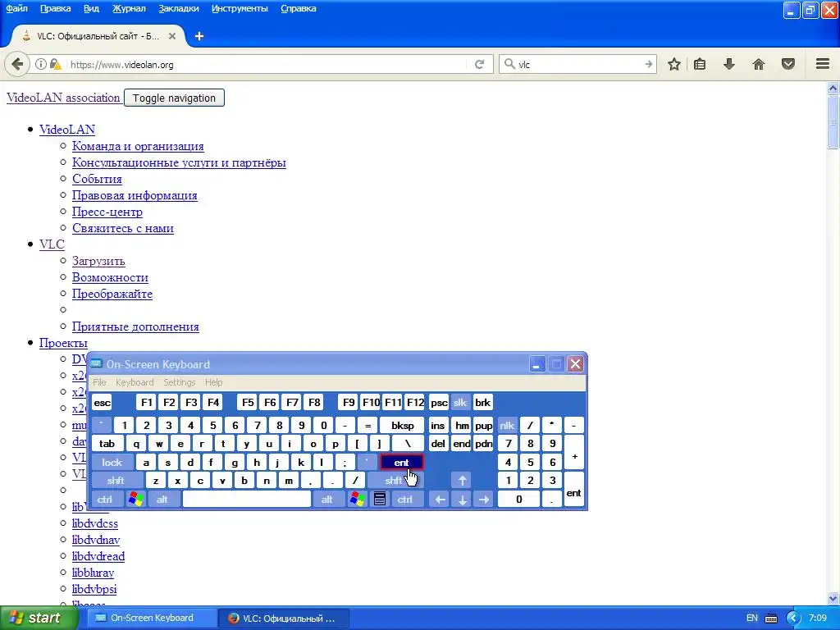Go to the Firefox home page icon
The image size is (840, 630).
pos(759,64)
